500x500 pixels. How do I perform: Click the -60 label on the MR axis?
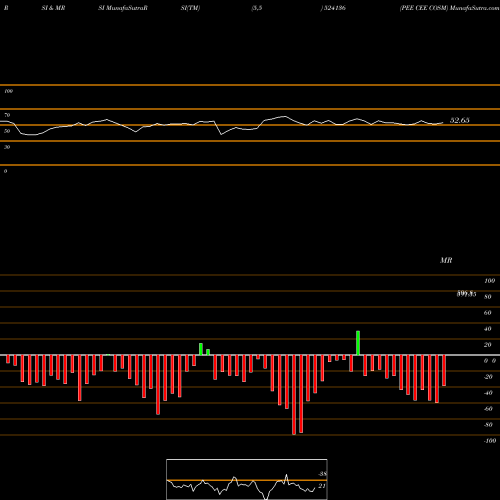[488, 409]
